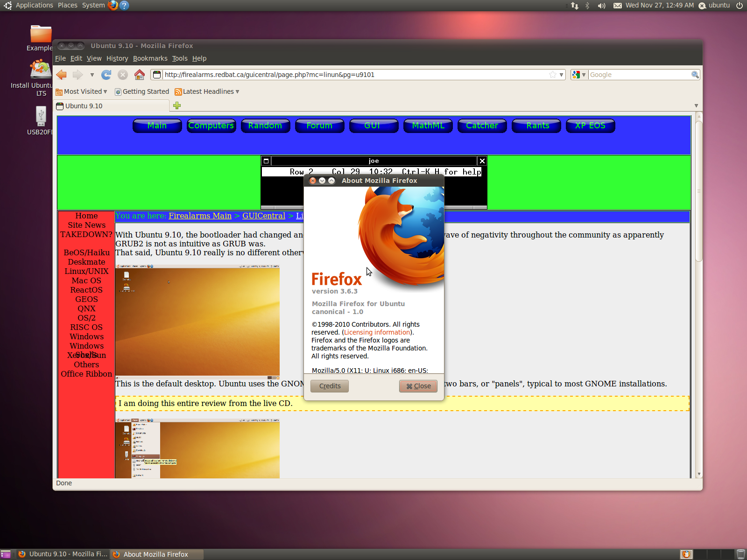Open a new tab with the plus button
This screenshot has height=560, width=747.
[x=177, y=105]
